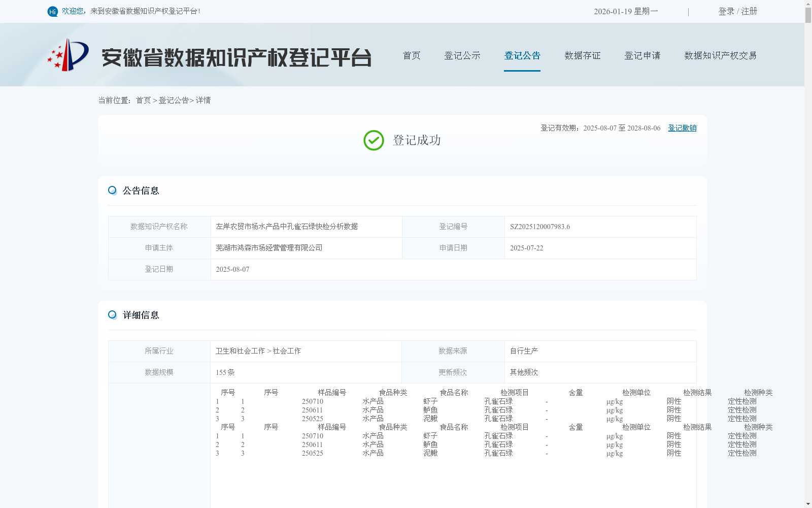Click the 申请主体 label cell
This screenshot has height=508, width=812.
pos(159,248)
